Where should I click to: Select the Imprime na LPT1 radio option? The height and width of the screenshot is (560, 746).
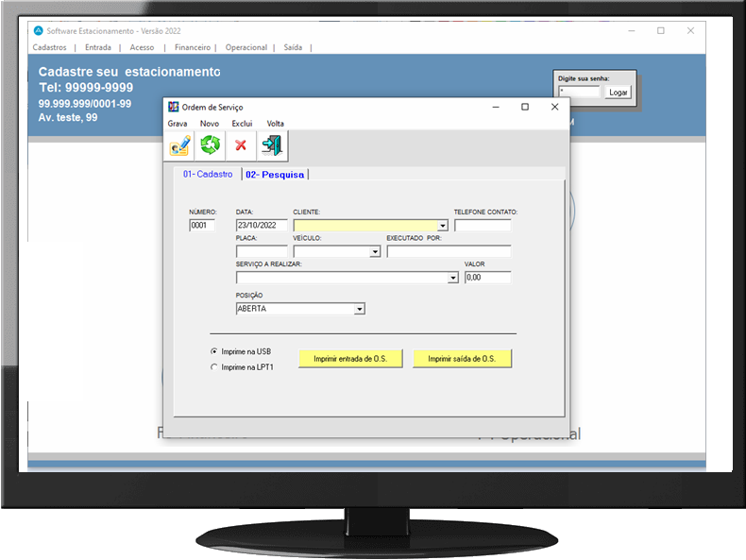point(214,367)
